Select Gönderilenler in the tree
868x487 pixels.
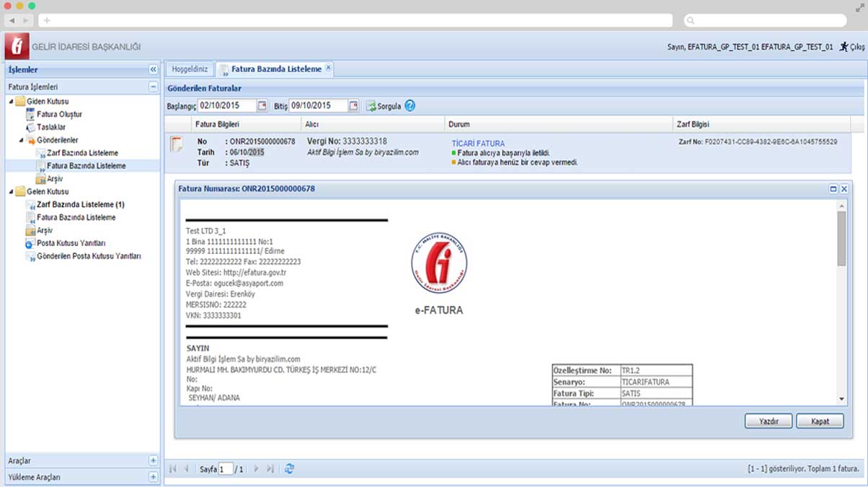[x=58, y=140]
